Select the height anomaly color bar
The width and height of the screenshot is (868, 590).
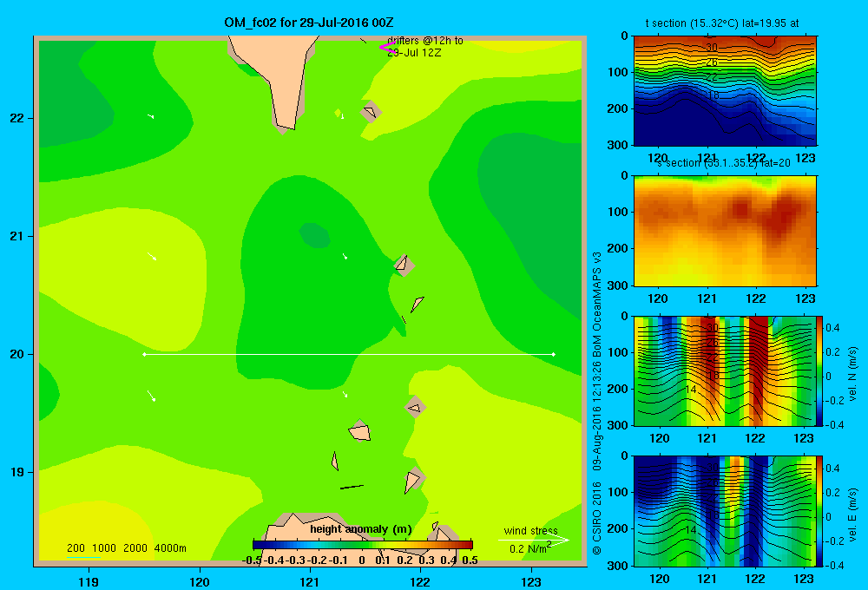[363, 545]
